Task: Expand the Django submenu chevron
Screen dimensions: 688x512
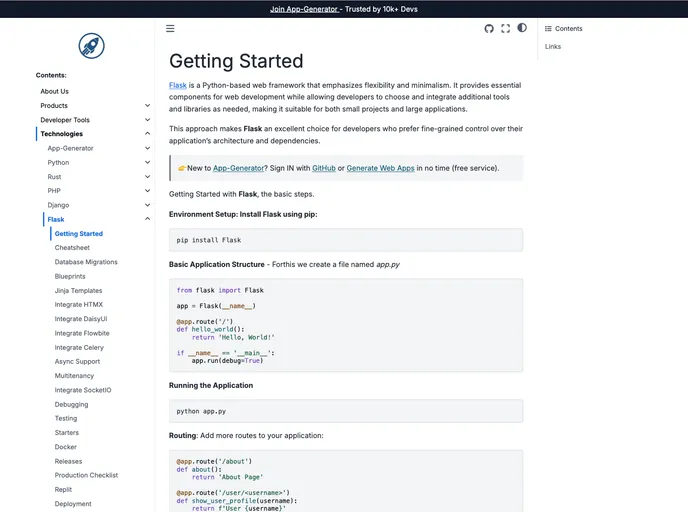Action: (147, 205)
